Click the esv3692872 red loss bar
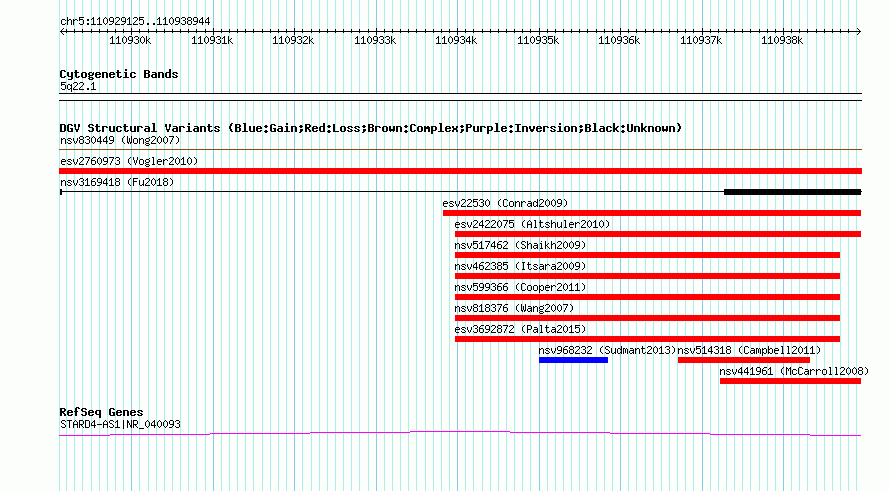 (647, 339)
